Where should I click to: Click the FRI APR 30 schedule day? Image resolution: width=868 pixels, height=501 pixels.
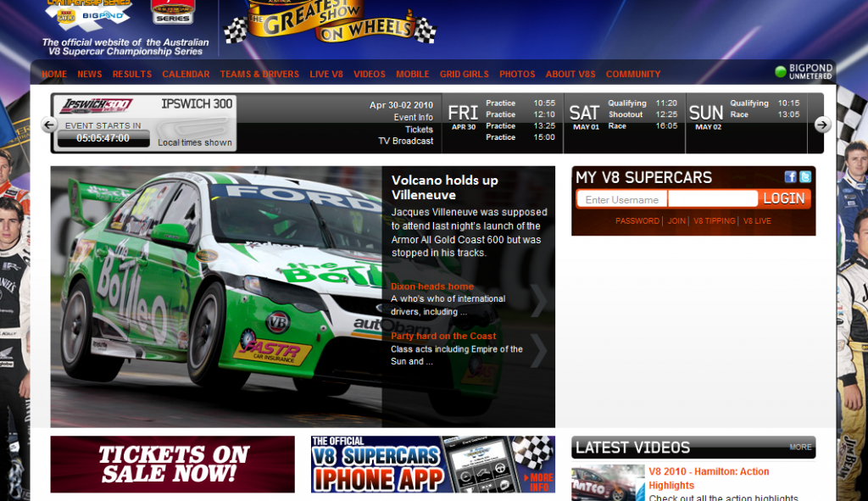463,117
